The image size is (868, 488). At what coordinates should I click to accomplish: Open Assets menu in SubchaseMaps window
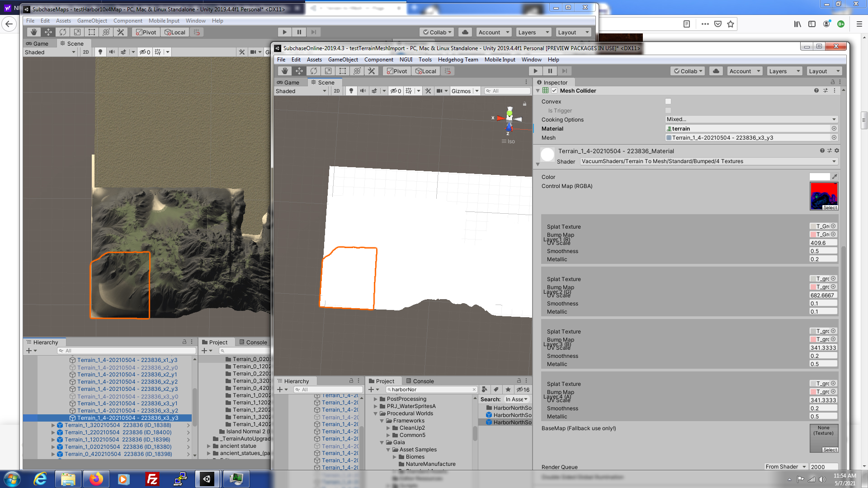pos(63,21)
